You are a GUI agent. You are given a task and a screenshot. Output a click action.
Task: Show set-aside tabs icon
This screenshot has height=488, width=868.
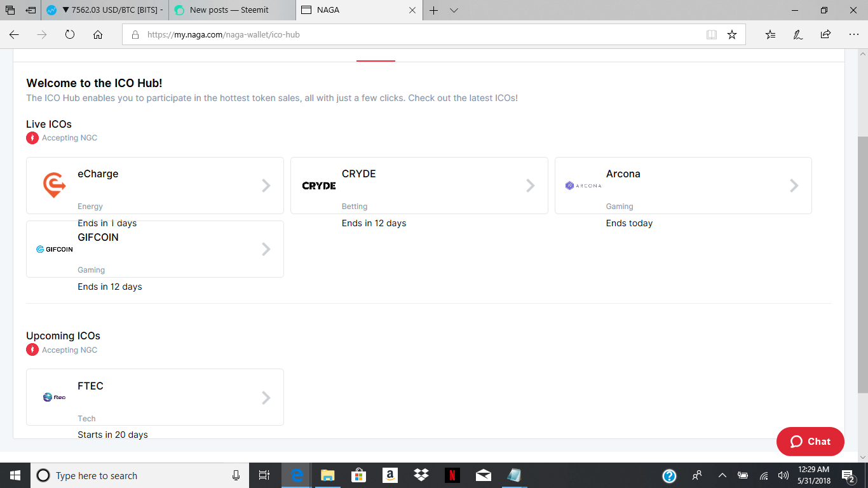coord(10,10)
